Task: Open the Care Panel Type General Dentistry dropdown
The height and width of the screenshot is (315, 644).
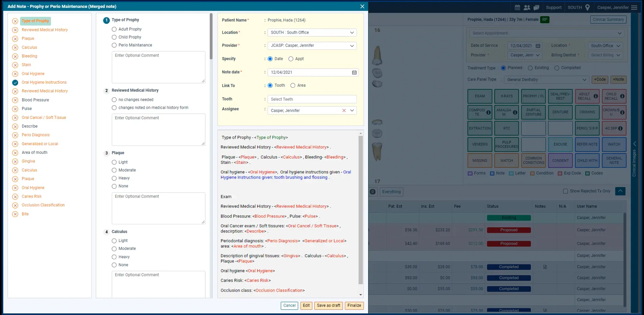Action: [x=546, y=80]
